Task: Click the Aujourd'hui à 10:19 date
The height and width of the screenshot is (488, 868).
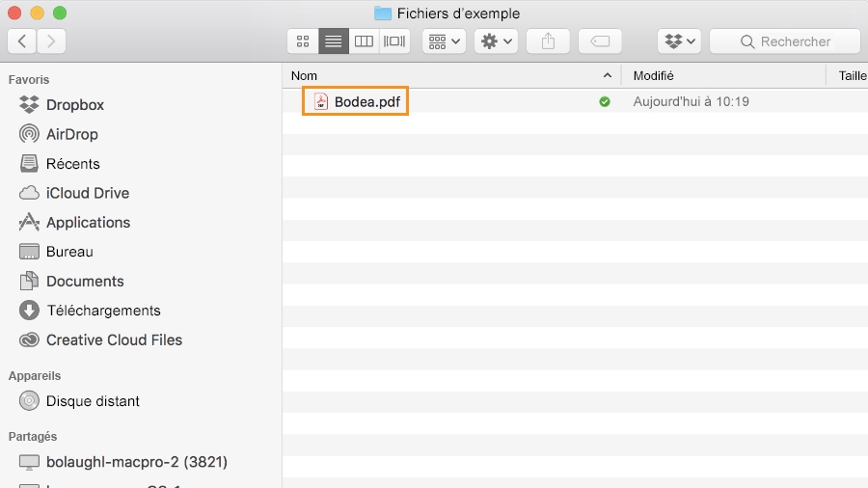Action: pos(691,102)
